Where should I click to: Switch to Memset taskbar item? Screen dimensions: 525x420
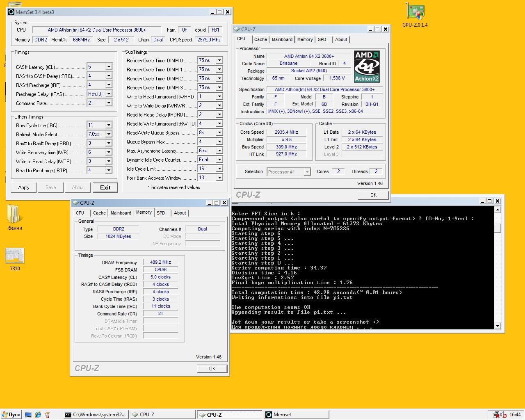[296, 415]
